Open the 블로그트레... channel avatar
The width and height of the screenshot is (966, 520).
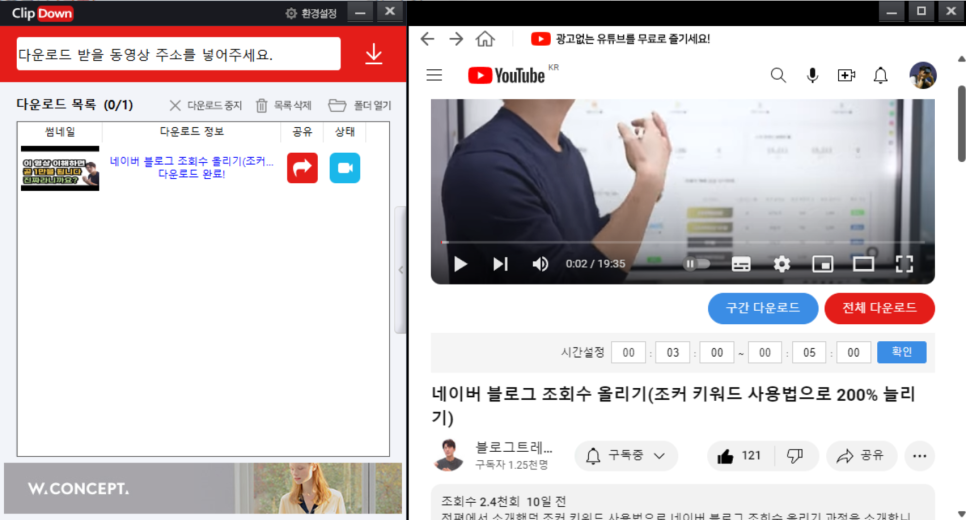tap(448, 456)
